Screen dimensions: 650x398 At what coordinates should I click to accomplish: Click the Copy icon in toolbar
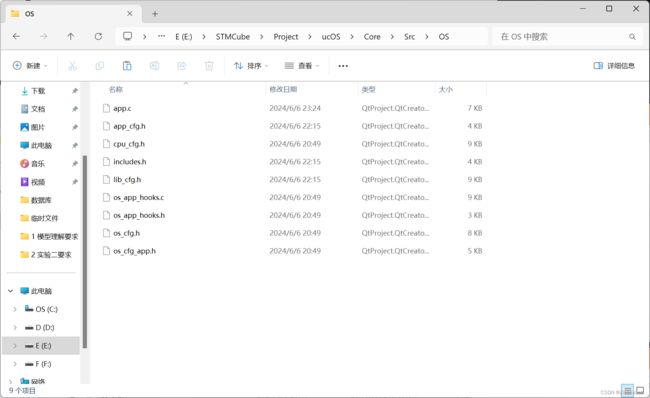click(99, 66)
